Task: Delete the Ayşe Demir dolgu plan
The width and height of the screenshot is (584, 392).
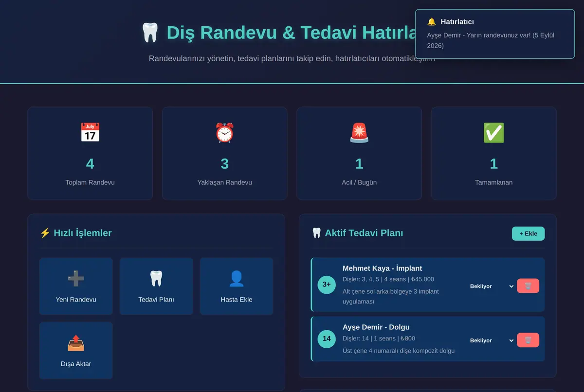Action: coord(528,340)
